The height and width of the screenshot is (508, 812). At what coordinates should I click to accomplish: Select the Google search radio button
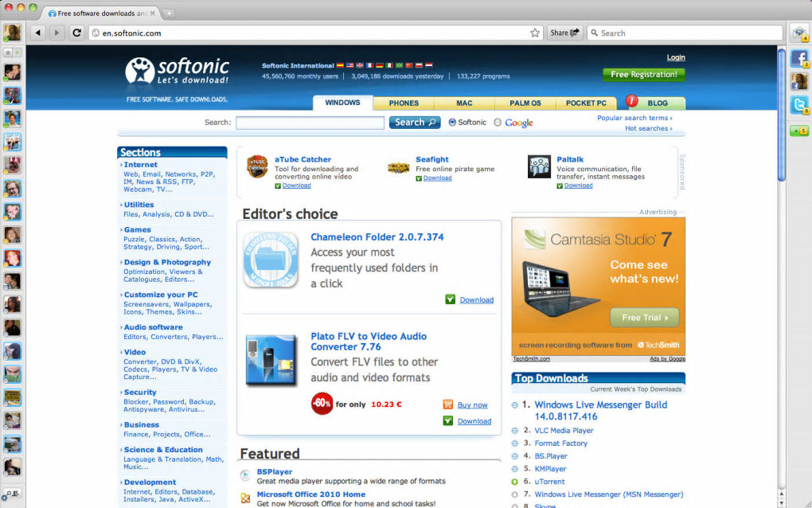coord(497,122)
